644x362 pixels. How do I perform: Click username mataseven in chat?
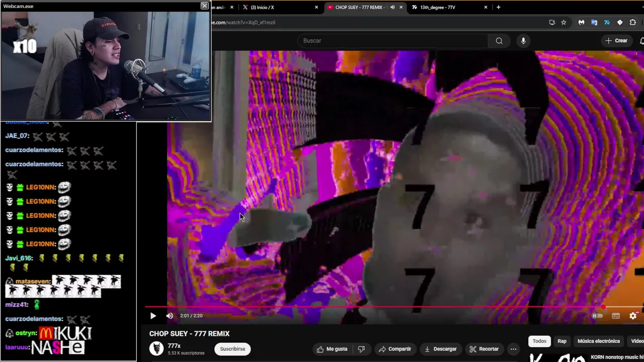click(32, 282)
